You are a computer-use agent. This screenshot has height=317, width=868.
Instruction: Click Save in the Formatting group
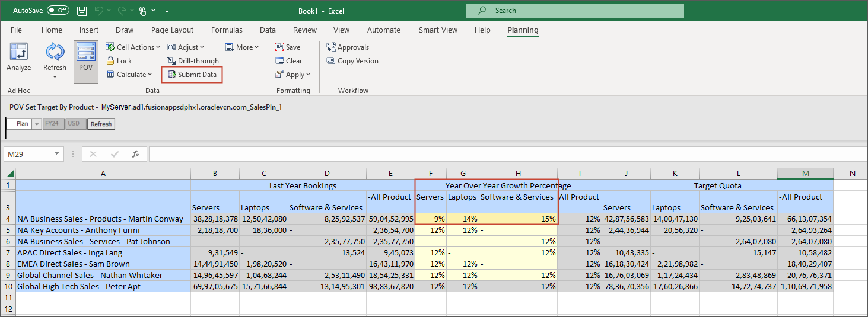pos(288,47)
